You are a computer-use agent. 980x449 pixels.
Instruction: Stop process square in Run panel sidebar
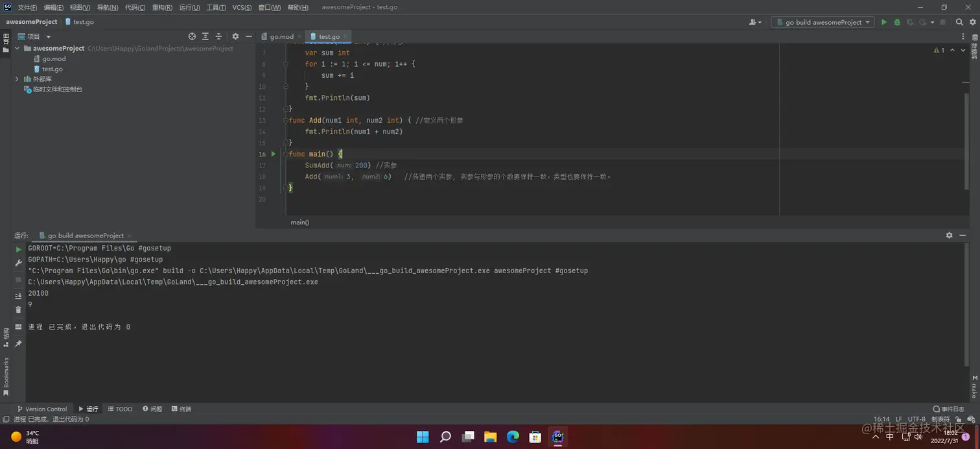coord(18,279)
